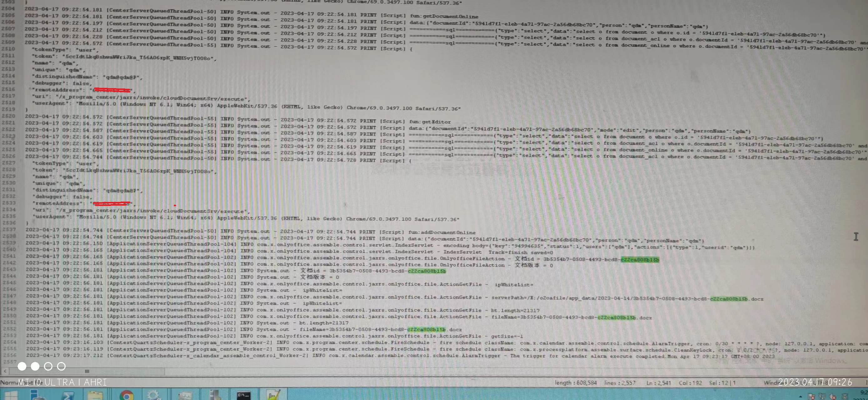Switch to Notepad++ taskbar icon

coord(273,395)
